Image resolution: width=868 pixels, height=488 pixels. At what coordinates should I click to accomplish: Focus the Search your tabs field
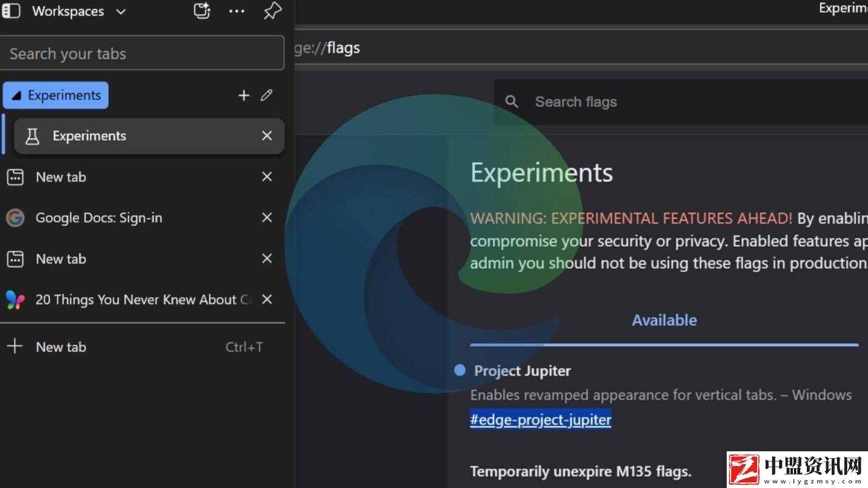(x=142, y=53)
